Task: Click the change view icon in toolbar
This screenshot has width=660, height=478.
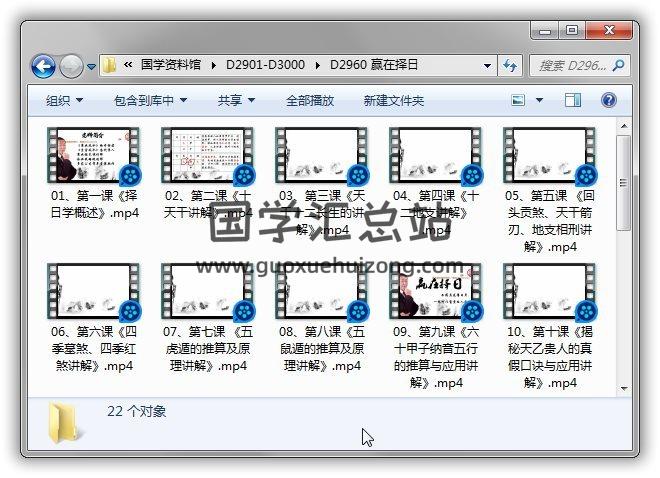Action: point(519,100)
